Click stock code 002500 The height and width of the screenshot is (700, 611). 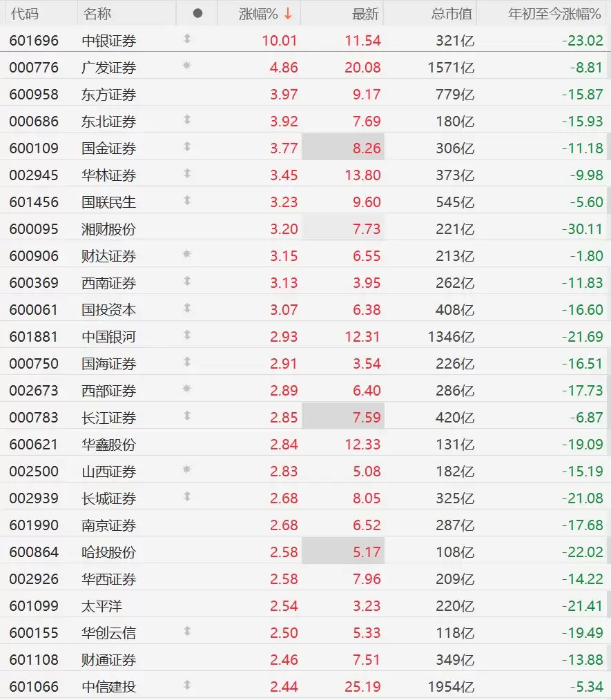point(34,471)
